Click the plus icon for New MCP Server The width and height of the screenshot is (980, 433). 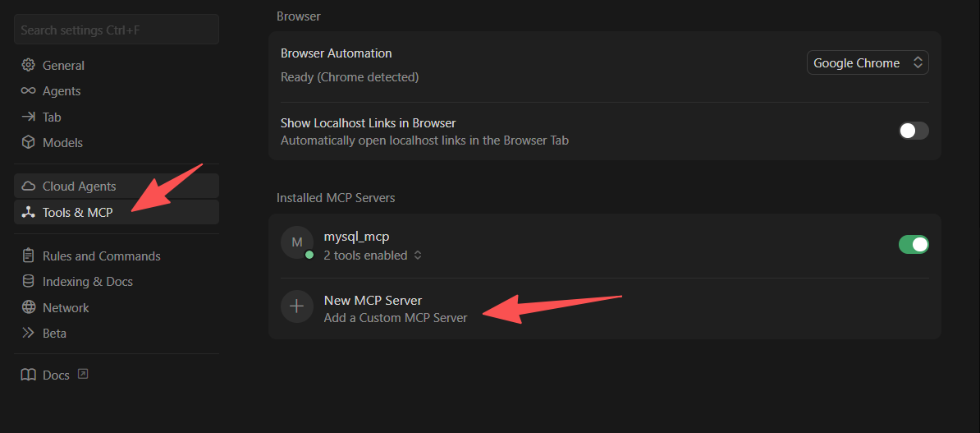[297, 306]
